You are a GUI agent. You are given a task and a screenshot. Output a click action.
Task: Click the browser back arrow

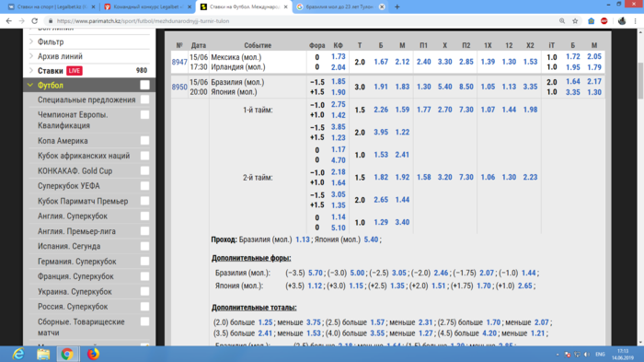8,21
